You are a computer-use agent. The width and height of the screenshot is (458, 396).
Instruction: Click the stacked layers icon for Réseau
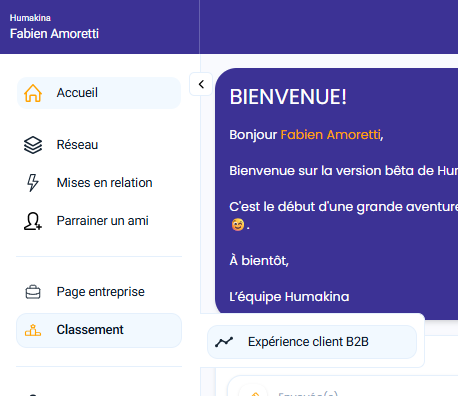pos(33,145)
